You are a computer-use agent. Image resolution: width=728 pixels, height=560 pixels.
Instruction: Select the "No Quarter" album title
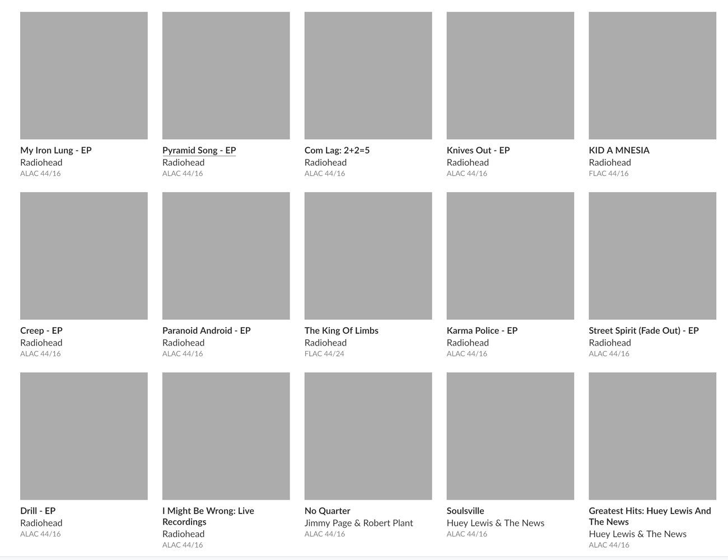click(328, 511)
